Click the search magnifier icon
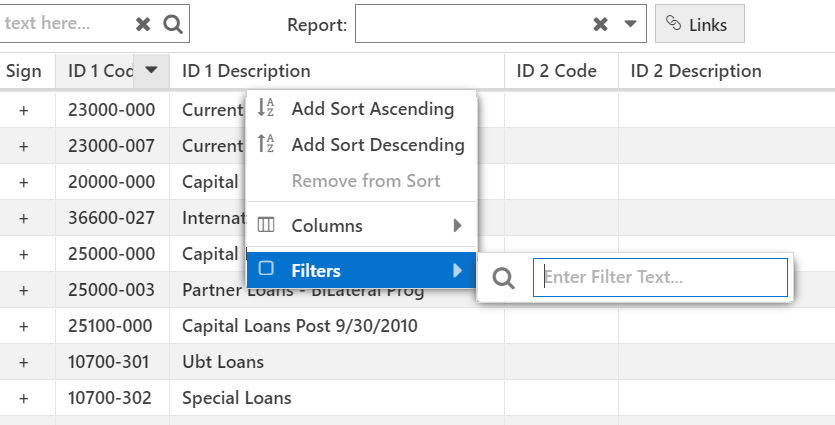835x425 pixels. click(x=173, y=24)
